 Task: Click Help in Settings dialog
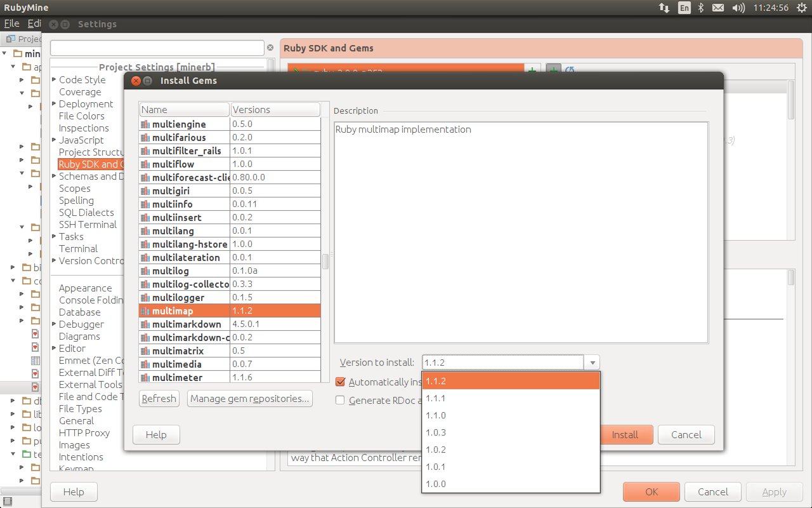point(74,491)
